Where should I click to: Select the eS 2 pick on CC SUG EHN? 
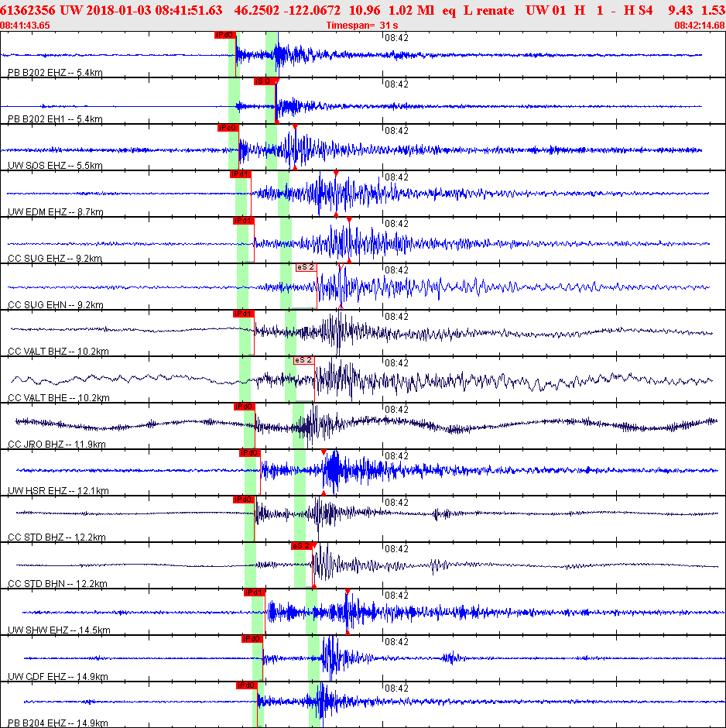pos(306,267)
